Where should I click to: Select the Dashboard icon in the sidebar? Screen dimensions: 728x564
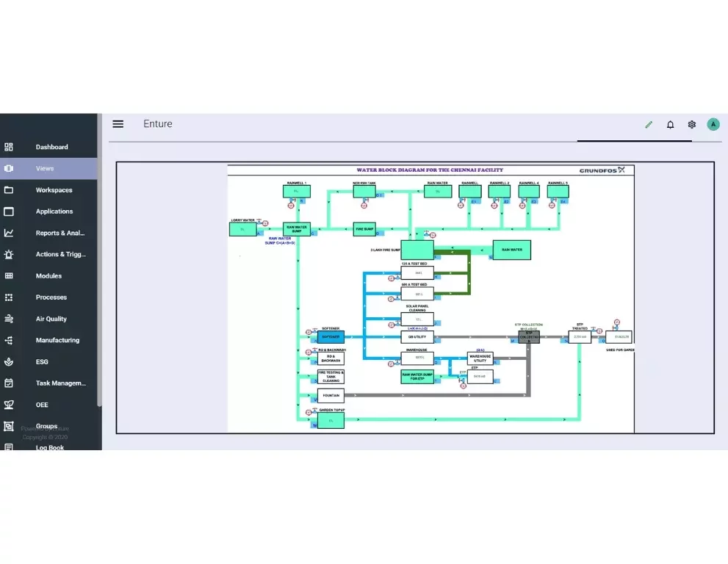coord(10,147)
